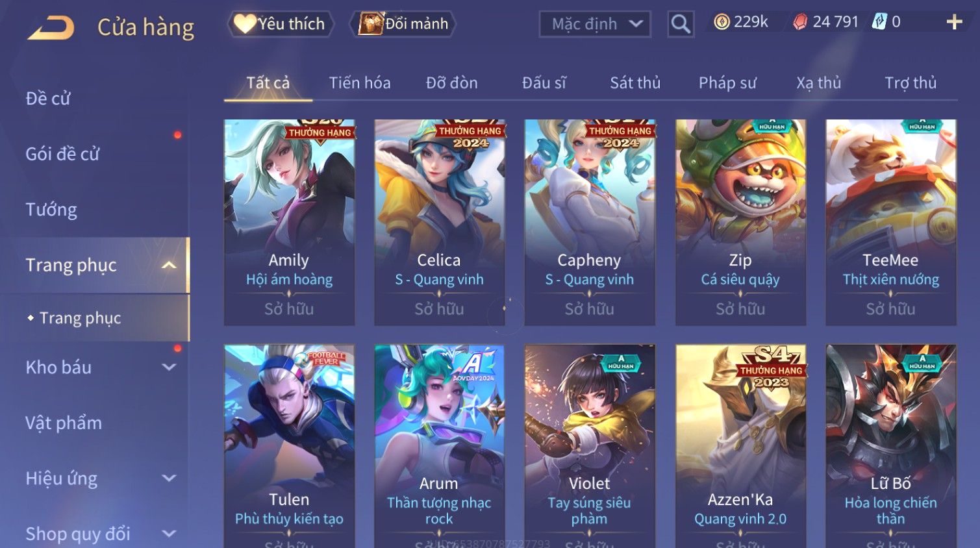Tap the blue voucher currency icon
Image resolution: width=980 pixels, height=548 pixels.
coord(879,21)
